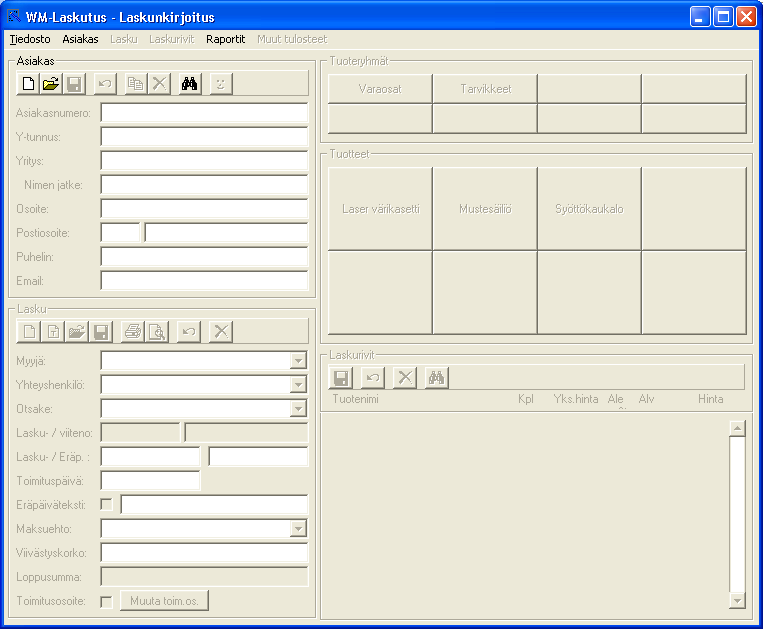
Task: Click the Toimituspäivä input field
Action: [x=150, y=481]
